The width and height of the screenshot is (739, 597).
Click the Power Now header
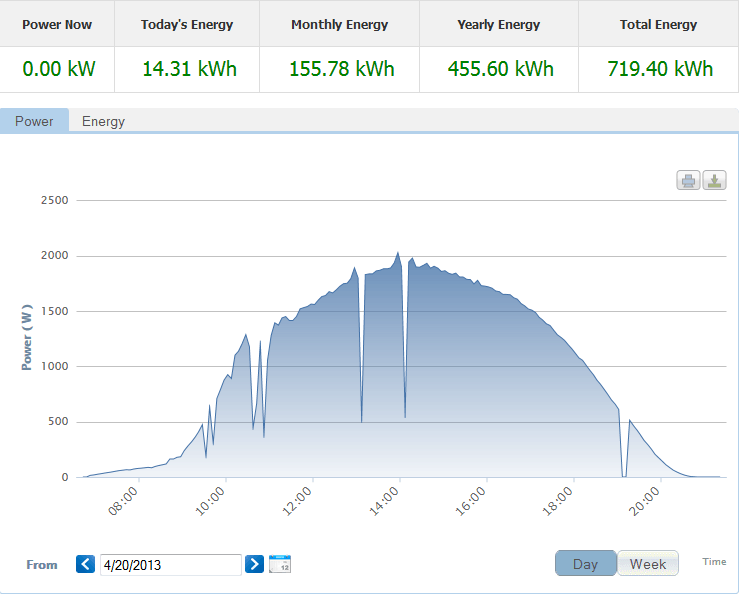click(57, 25)
